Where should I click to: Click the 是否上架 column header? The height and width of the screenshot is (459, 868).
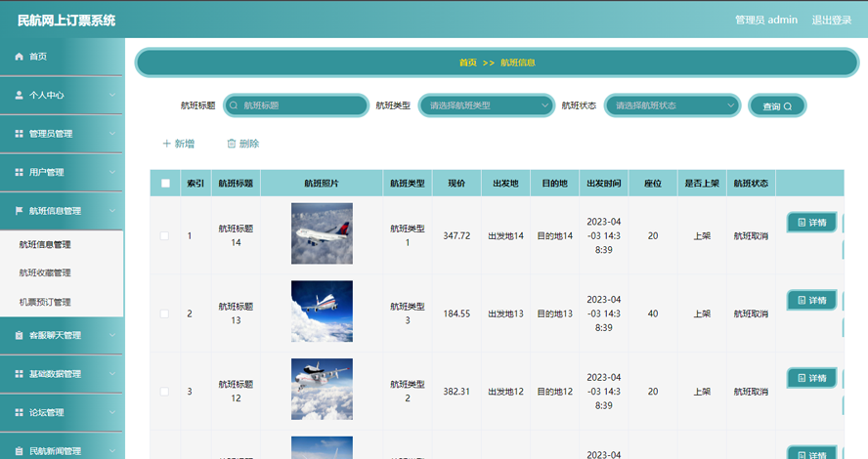[x=702, y=184]
